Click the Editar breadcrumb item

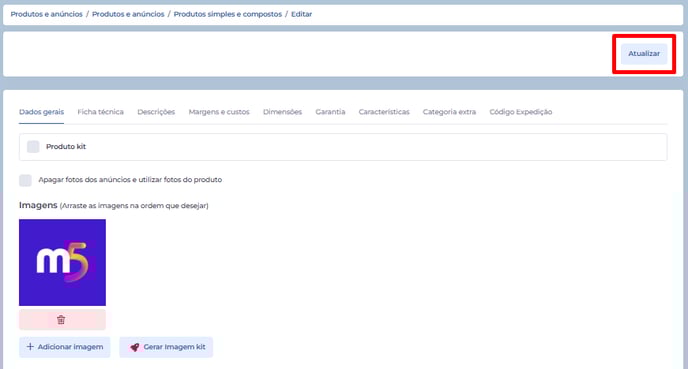tap(302, 14)
